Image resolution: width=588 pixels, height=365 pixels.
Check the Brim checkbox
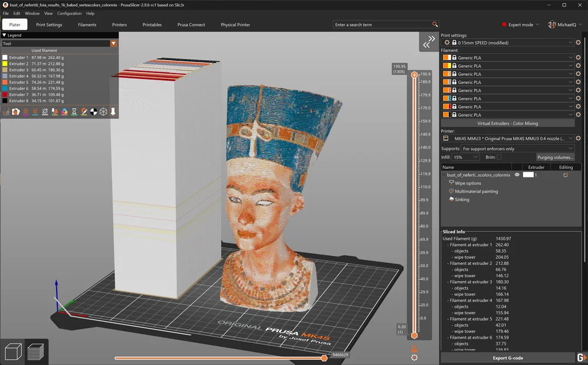click(x=499, y=157)
